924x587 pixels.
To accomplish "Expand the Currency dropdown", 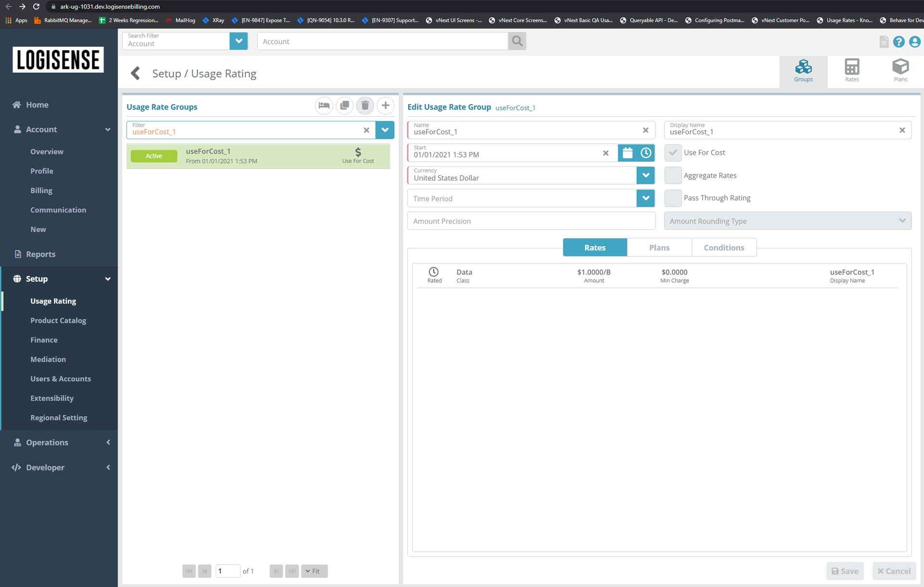I will [645, 176].
